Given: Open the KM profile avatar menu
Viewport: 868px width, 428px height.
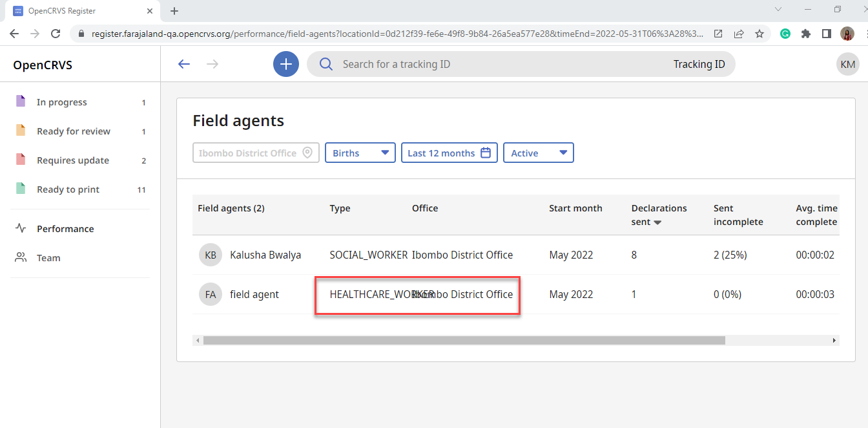Looking at the screenshot, I should [x=847, y=64].
